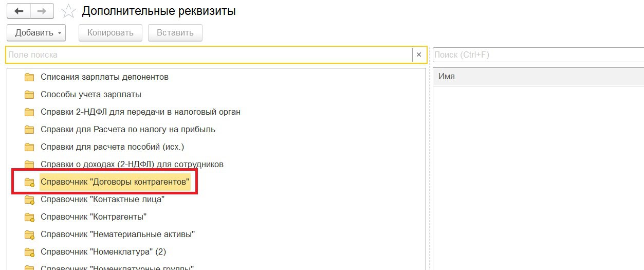Focus the Поиск (Ctrl+F) search box
This screenshot has width=644, height=270.
coord(537,55)
